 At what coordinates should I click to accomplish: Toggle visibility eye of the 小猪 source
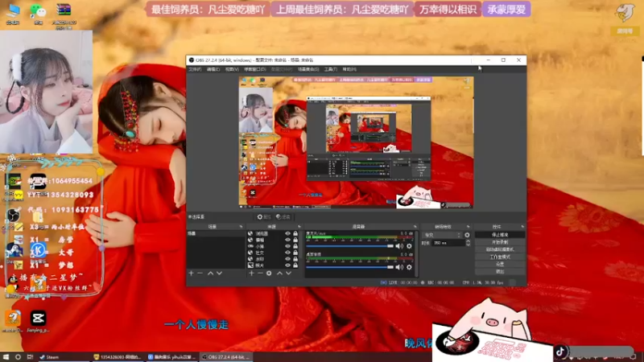(287, 247)
